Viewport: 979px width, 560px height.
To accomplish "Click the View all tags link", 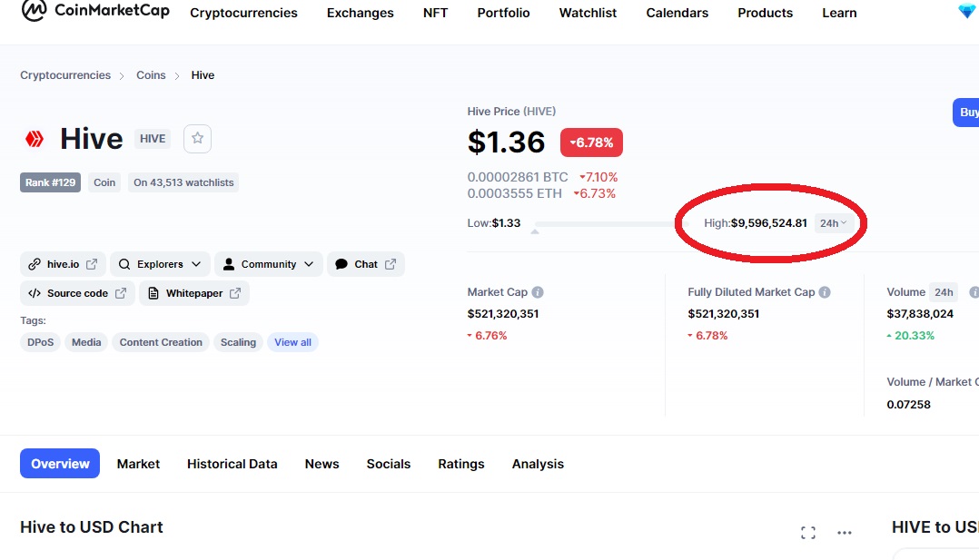I will (292, 342).
